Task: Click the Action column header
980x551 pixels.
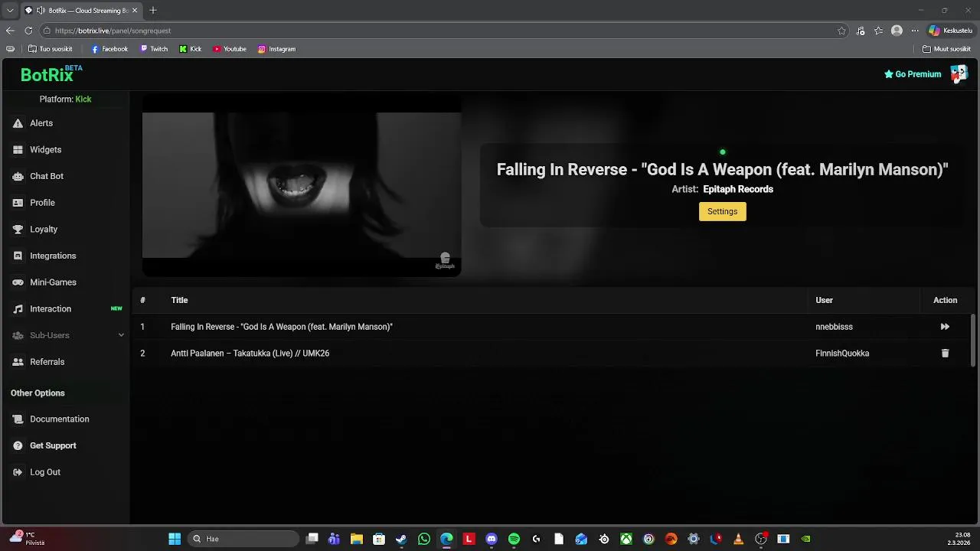Action: [x=945, y=301]
